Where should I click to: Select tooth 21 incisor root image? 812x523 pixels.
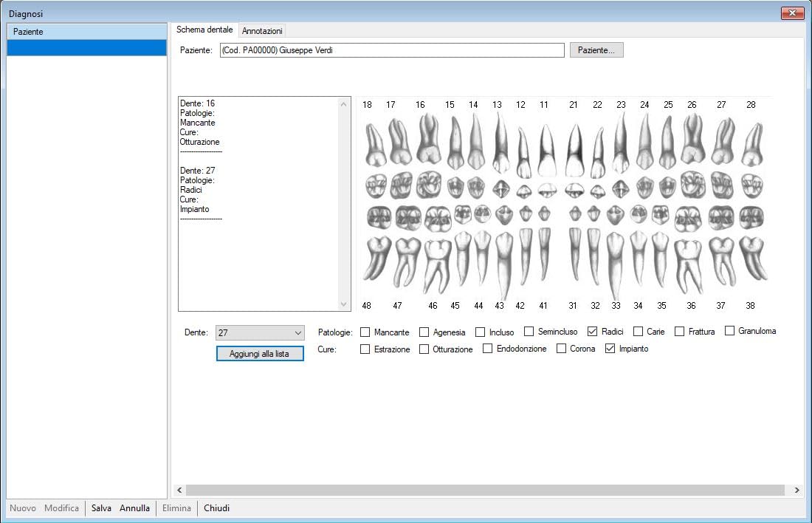point(574,150)
